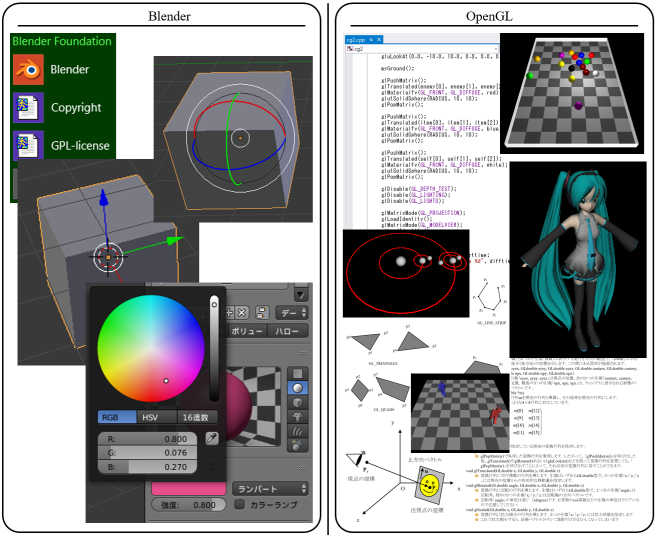Click the colored balls checkerboard render
The image size is (656, 535).
click(571, 93)
